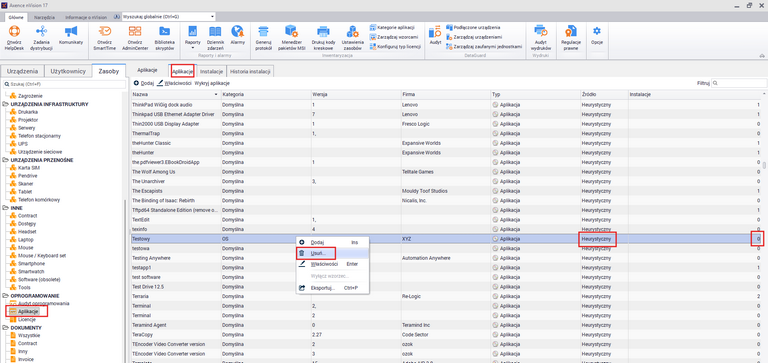
Task: Click the Szukaj tree search field
Action: point(63,84)
